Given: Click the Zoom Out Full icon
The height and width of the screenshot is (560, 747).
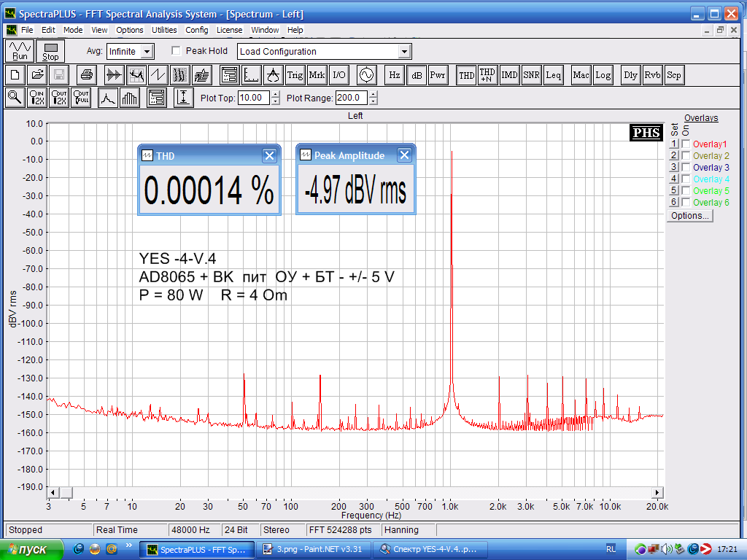Looking at the screenshot, I should (81, 98).
